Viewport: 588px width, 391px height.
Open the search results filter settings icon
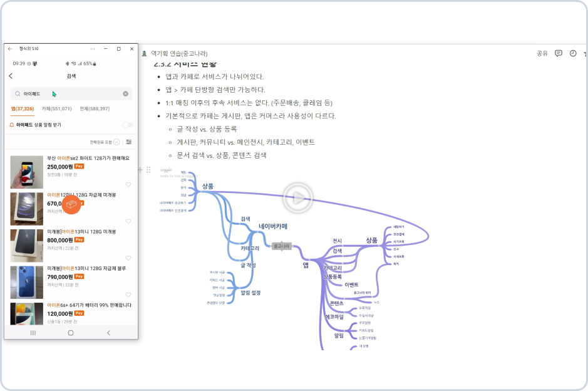pos(129,142)
